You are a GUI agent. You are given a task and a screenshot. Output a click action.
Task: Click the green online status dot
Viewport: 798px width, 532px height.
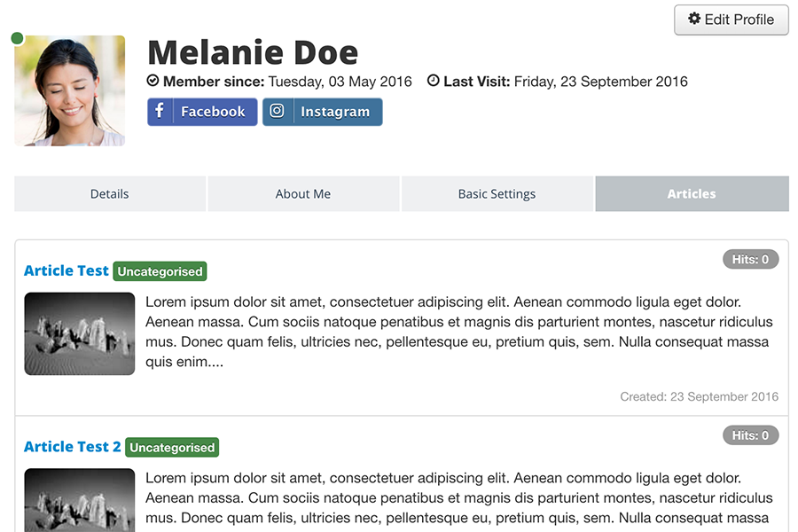17,38
